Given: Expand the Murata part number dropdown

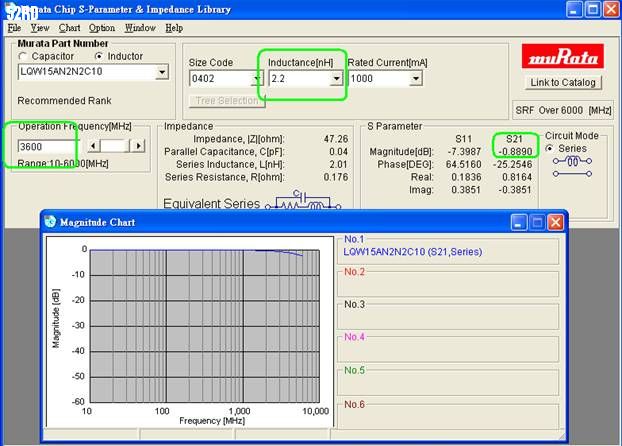Looking at the screenshot, I should tap(161, 72).
